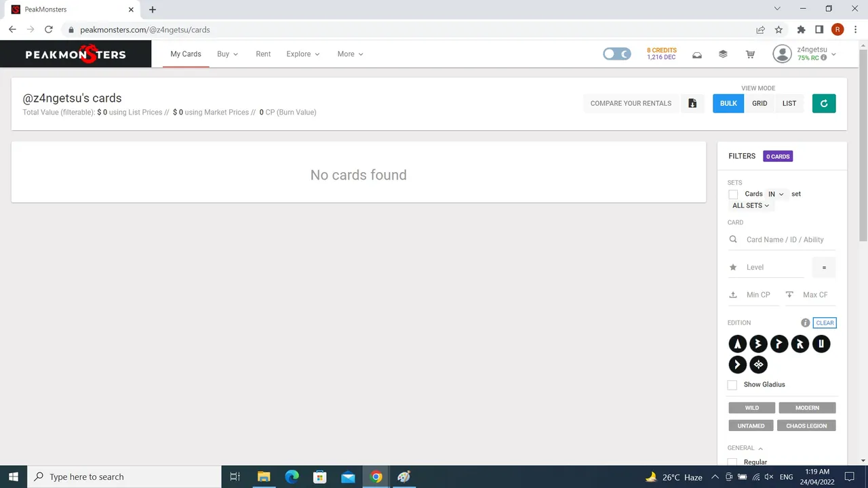Click COMPARE YOUR RENTALS button
This screenshot has width=868, height=488.
[x=631, y=103]
